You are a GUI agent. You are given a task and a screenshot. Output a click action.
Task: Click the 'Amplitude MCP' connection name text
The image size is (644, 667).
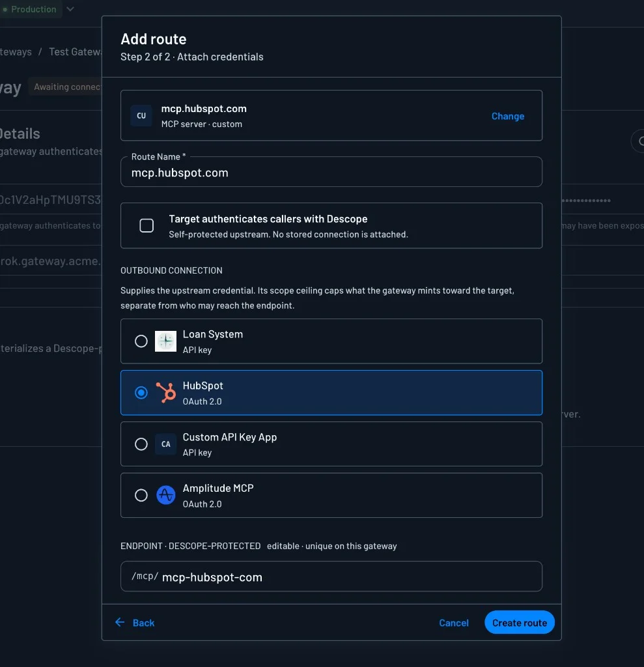click(x=218, y=488)
